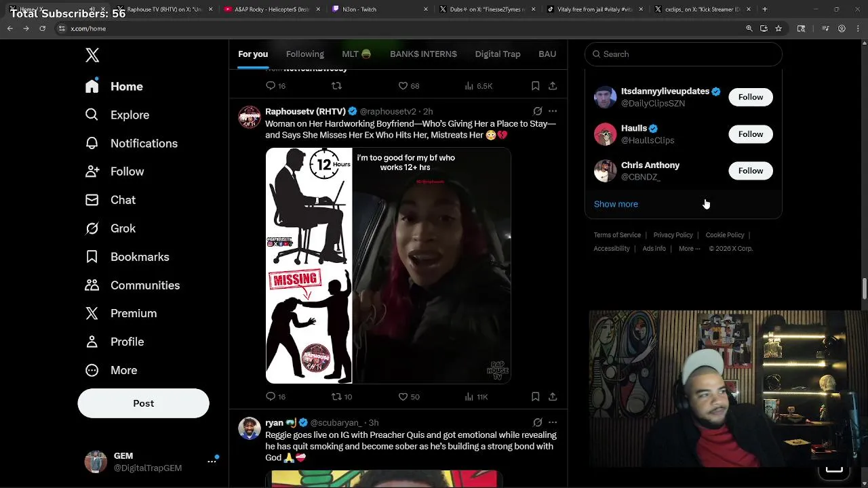Open Communities from the sidebar
Viewport: 868px width, 488px height.
click(132, 285)
